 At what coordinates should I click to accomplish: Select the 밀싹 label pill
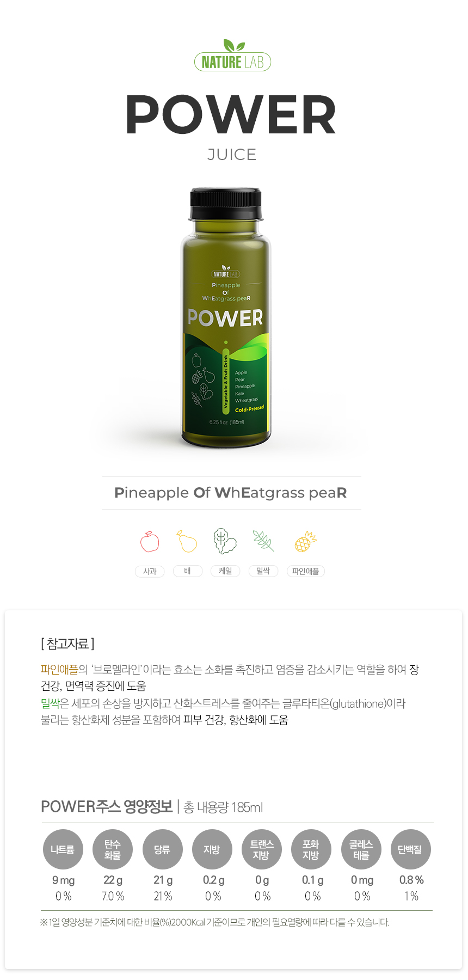click(x=263, y=571)
